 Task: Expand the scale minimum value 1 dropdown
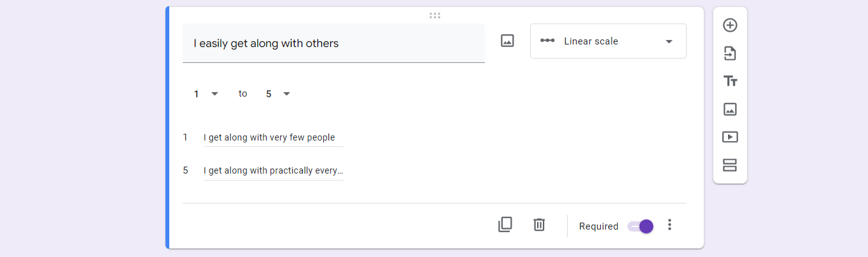tap(206, 94)
